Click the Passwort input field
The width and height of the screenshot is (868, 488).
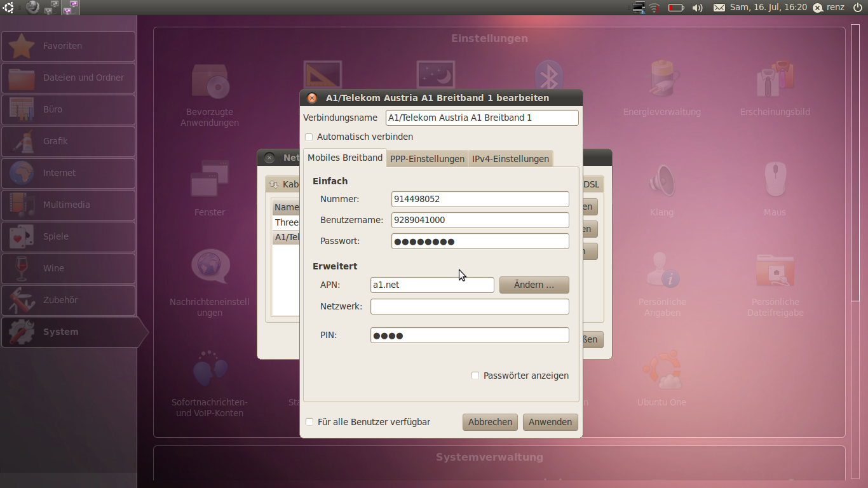480,241
